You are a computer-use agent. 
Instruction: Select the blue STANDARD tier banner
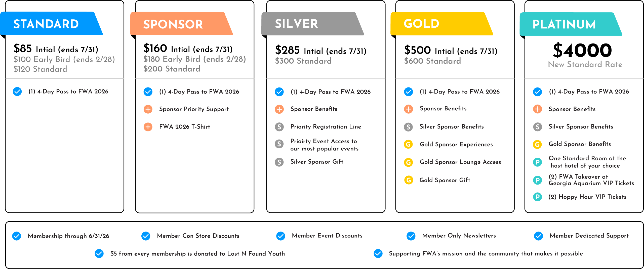50,24
